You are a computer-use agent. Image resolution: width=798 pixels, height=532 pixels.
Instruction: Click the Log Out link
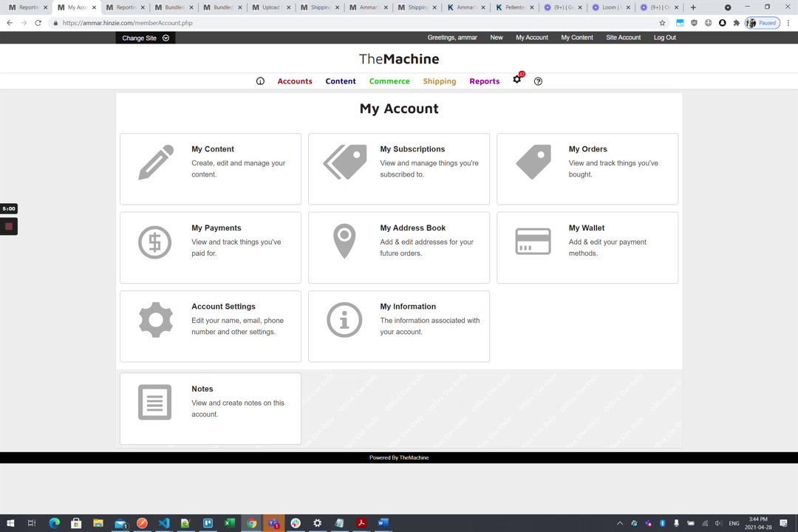coord(665,38)
